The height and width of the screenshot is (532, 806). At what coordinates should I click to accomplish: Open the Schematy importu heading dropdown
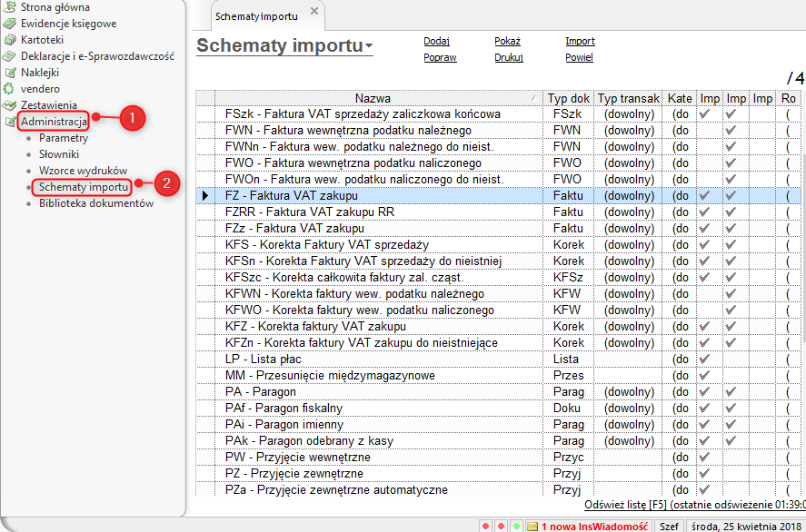[369, 47]
